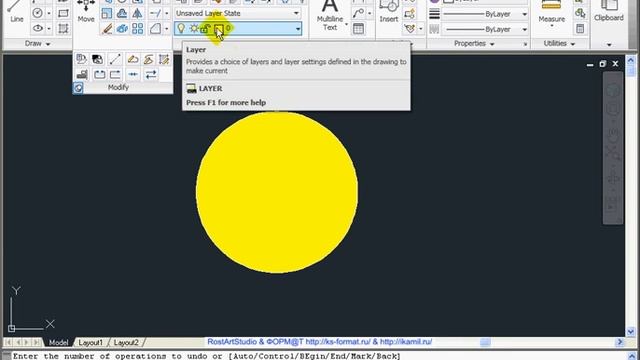This screenshot has width=640, height=360.
Task: Toggle layer freeze sun icon
Action: [194, 28]
